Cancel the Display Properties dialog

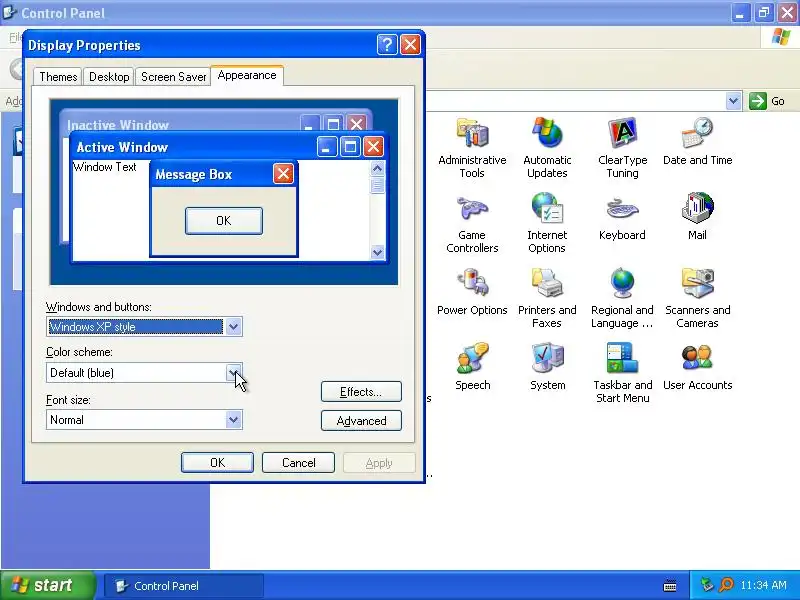coord(298,463)
